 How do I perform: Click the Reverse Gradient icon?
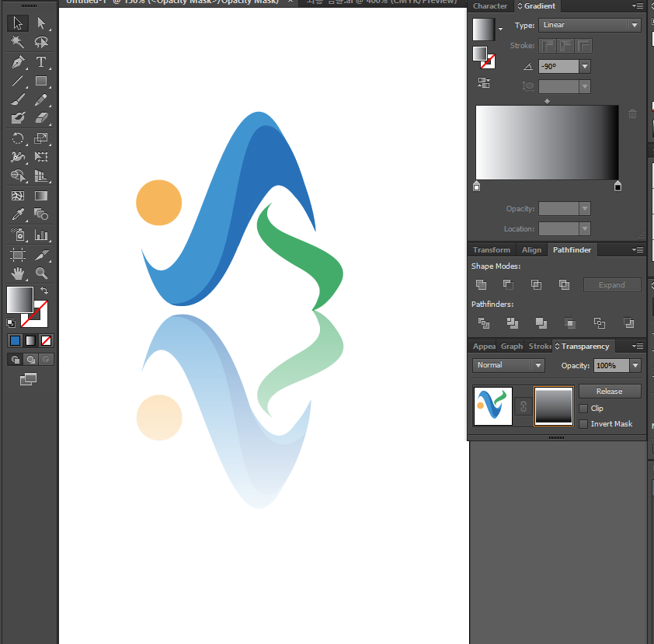coord(484,82)
